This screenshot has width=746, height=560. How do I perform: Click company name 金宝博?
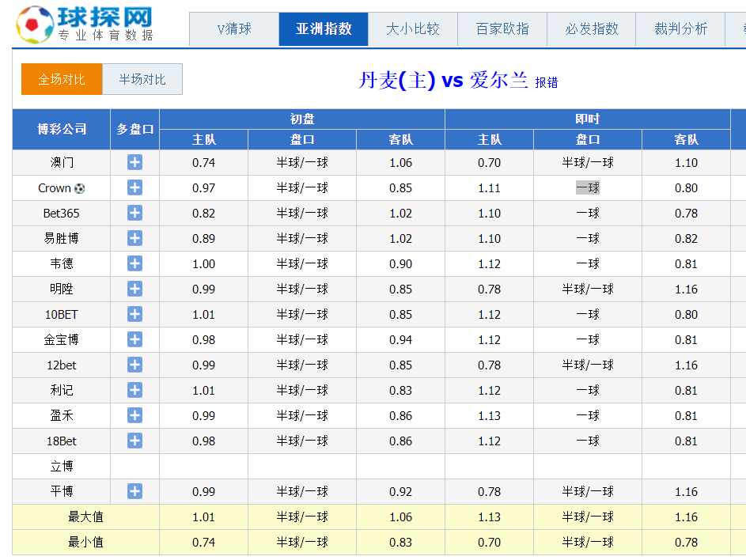[62, 339]
